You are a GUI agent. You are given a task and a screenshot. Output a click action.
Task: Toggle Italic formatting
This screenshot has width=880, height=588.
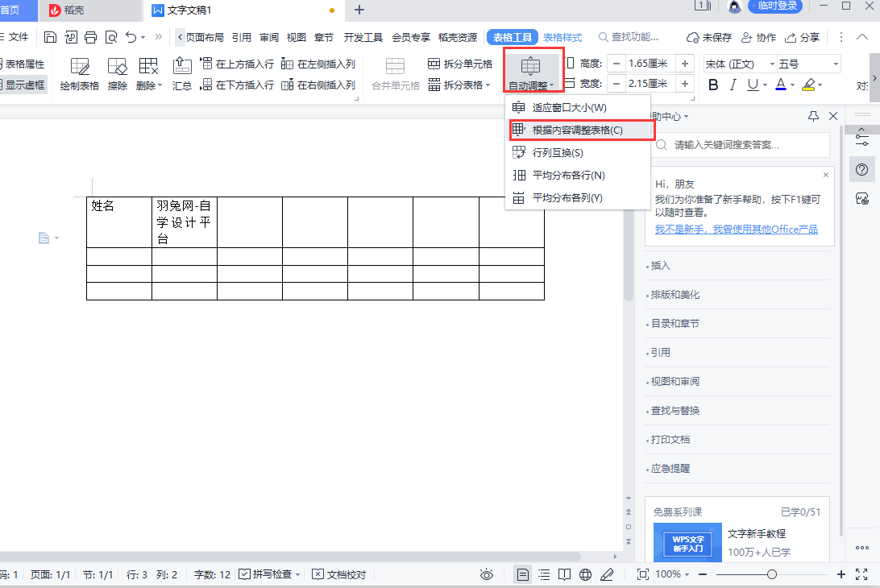coord(733,85)
